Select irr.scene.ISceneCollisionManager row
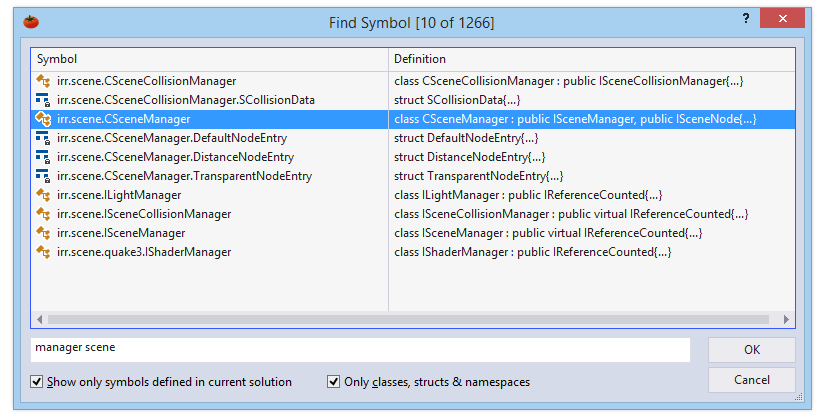 point(144,214)
